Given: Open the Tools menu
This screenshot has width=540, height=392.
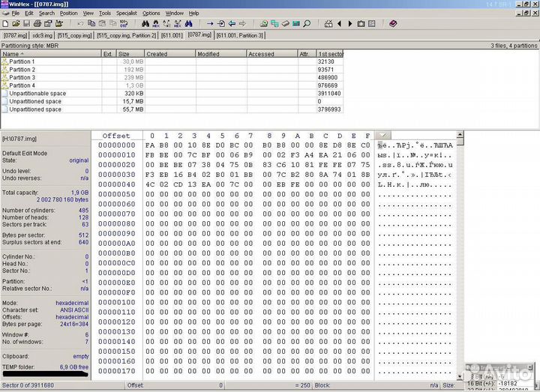Looking at the screenshot, I should point(104,13).
